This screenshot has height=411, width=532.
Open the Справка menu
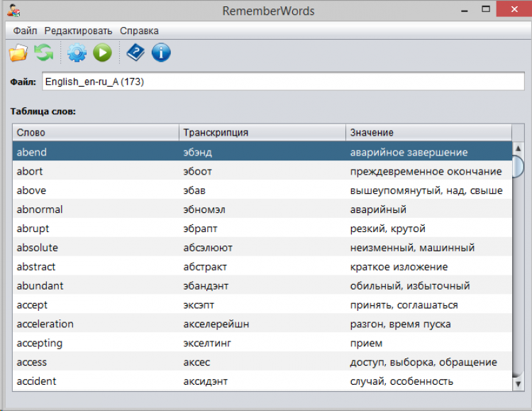click(x=139, y=31)
